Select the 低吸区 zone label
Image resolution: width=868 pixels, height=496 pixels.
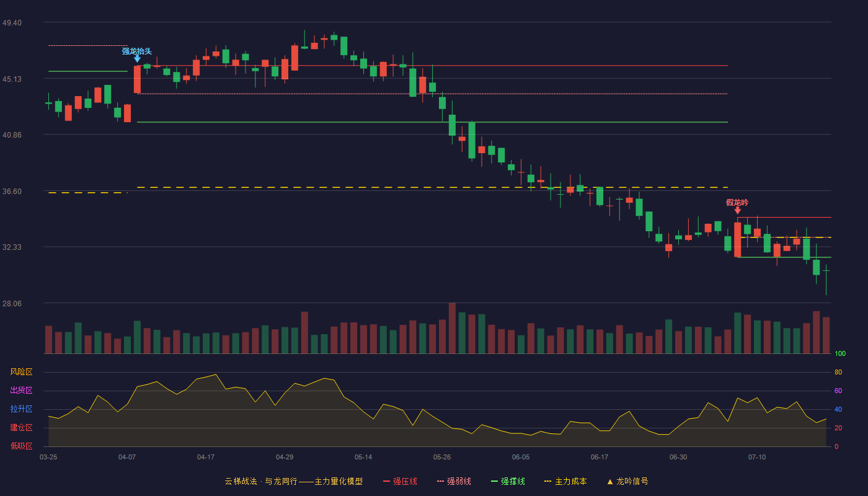tap(21, 446)
